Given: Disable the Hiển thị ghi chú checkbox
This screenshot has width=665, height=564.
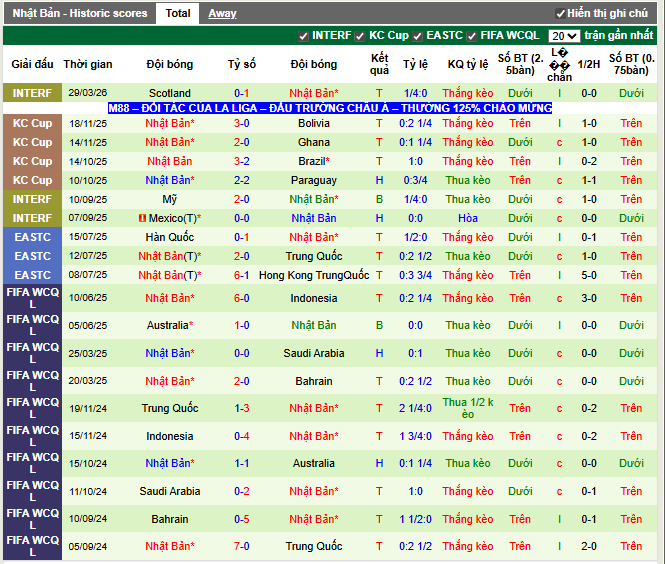Looking at the screenshot, I should 560,14.
